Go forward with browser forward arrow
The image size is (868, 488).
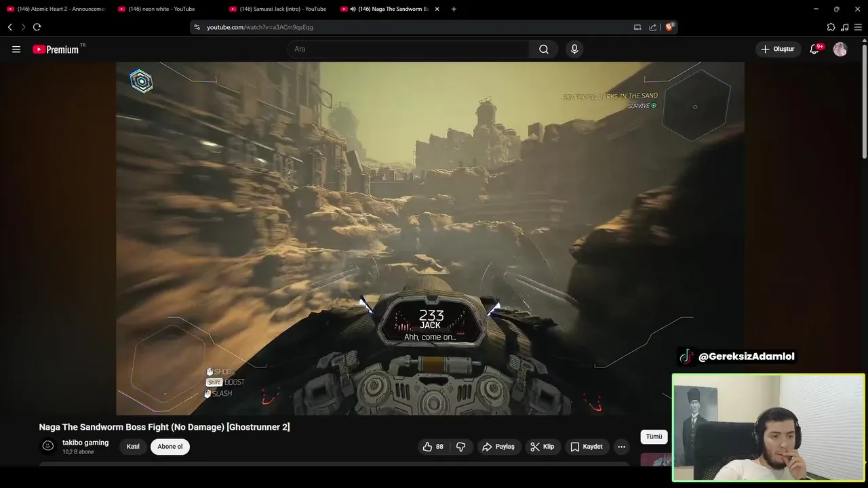23,27
